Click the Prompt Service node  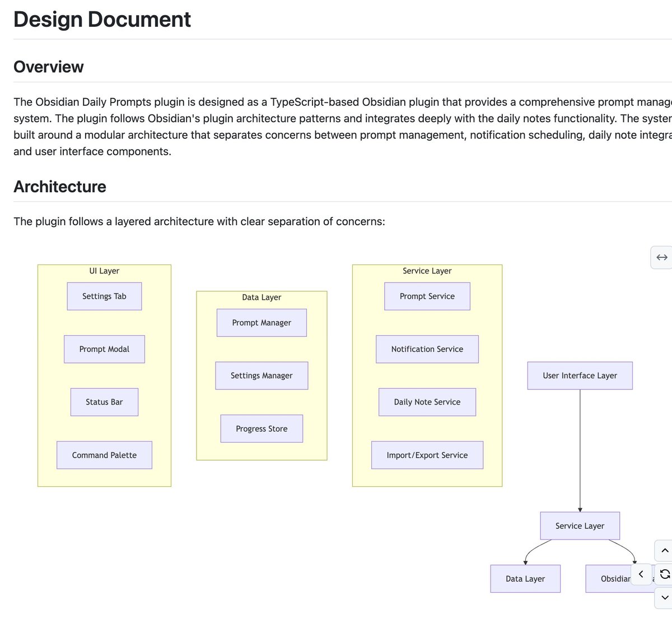pyautogui.click(x=427, y=296)
